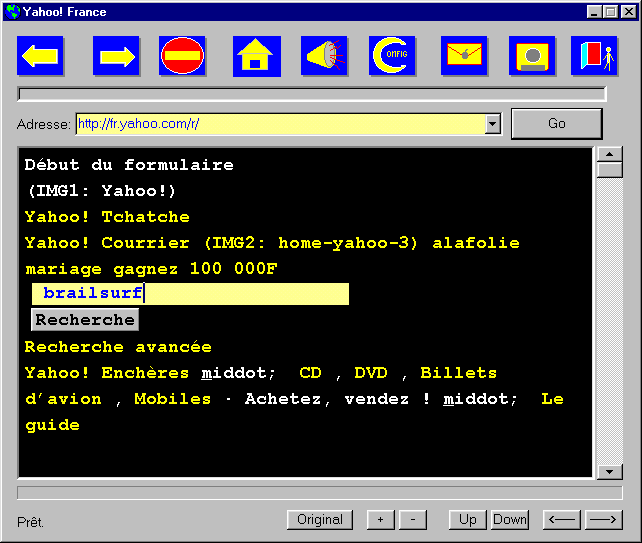Open the Yahoo! Enchères link

click(x=107, y=373)
